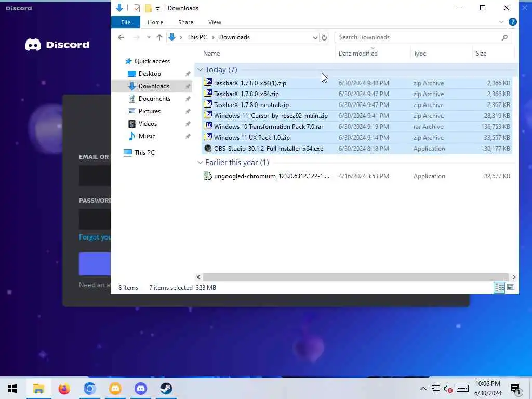The height and width of the screenshot is (399, 532).
Task: Open Chromium browser from taskbar
Action: coord(89,389)
